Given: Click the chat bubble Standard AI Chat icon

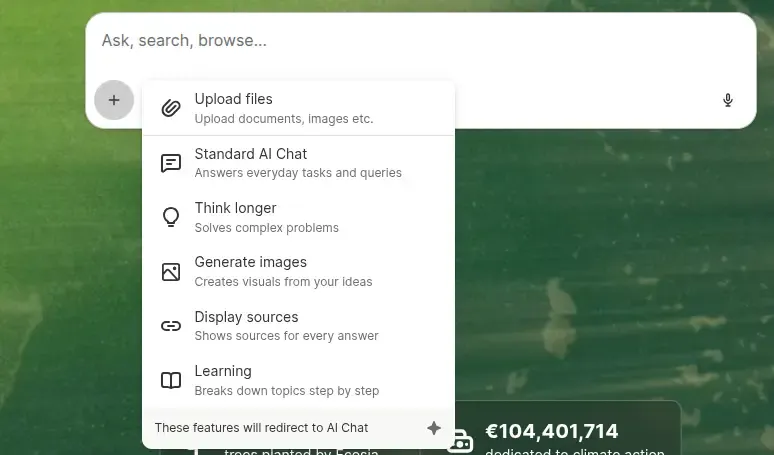Looking at the screenshot, I should coord(171,163).
